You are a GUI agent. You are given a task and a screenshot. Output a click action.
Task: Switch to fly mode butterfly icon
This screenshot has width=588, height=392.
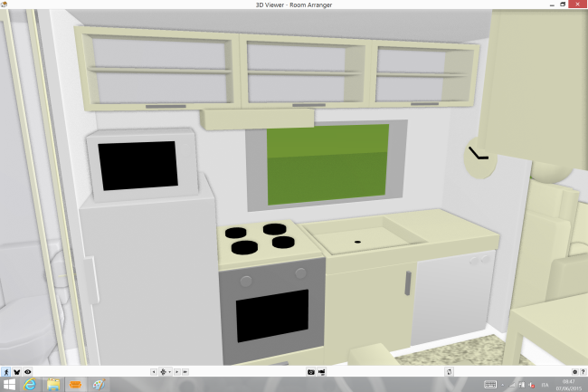pyautogui.click(x=17, y=371)
